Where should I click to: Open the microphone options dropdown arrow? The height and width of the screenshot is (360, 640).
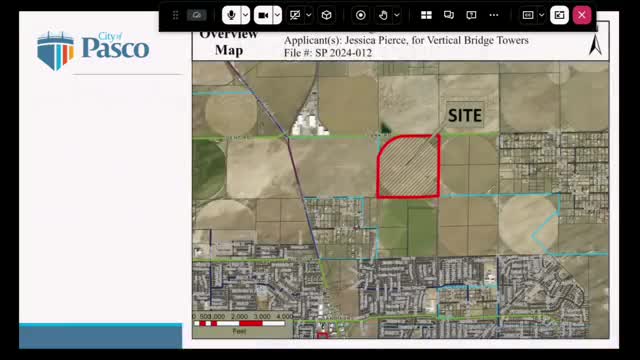click(x=245, y=15)
